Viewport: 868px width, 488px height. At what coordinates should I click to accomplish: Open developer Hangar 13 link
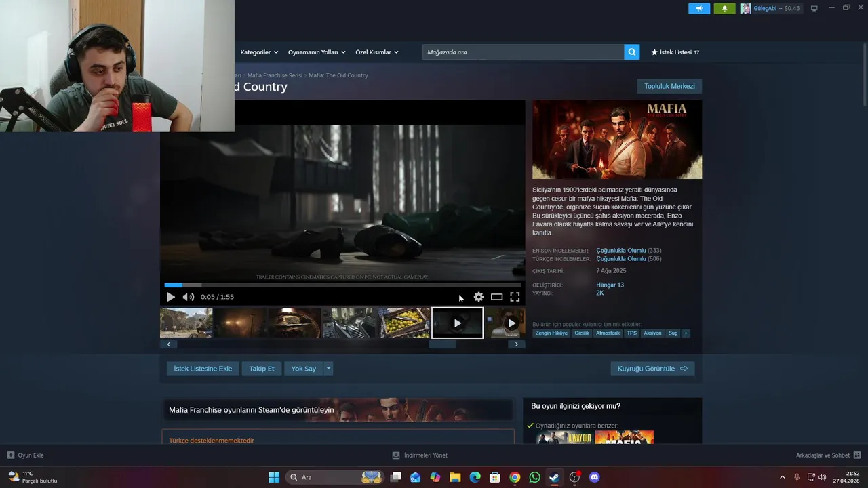click(x=610, y=285)
